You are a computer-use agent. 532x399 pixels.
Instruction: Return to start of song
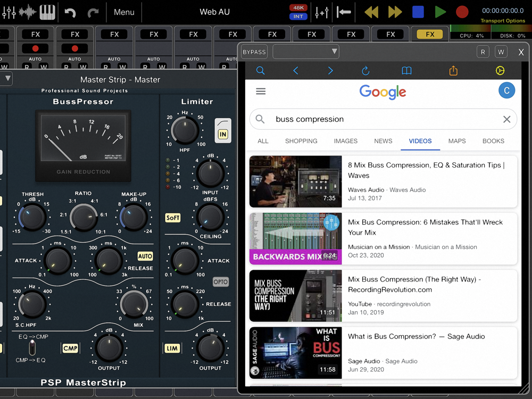click(x=344, y=12)
